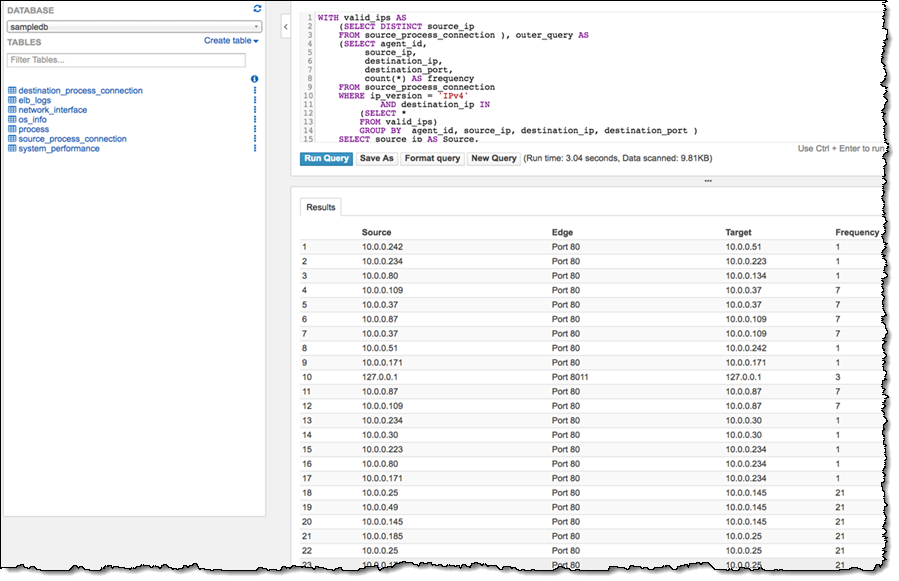Open three-dot menu for system_performance table
This screenshot has width=899, height=581.
tap(255, 149)
